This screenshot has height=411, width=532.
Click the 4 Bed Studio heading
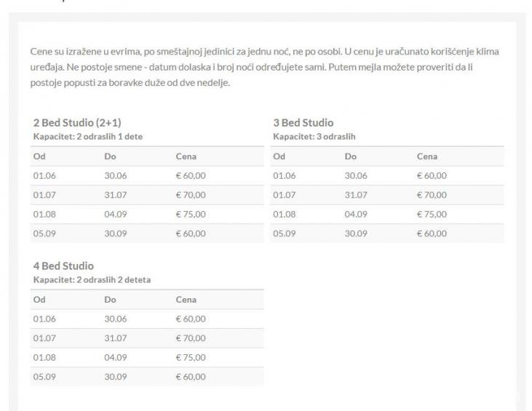[x=63, y=266]
